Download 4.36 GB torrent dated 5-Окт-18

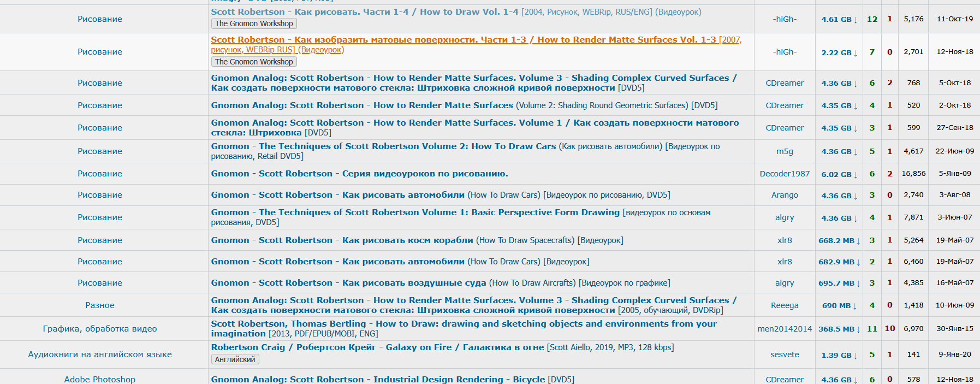(839, 83)
